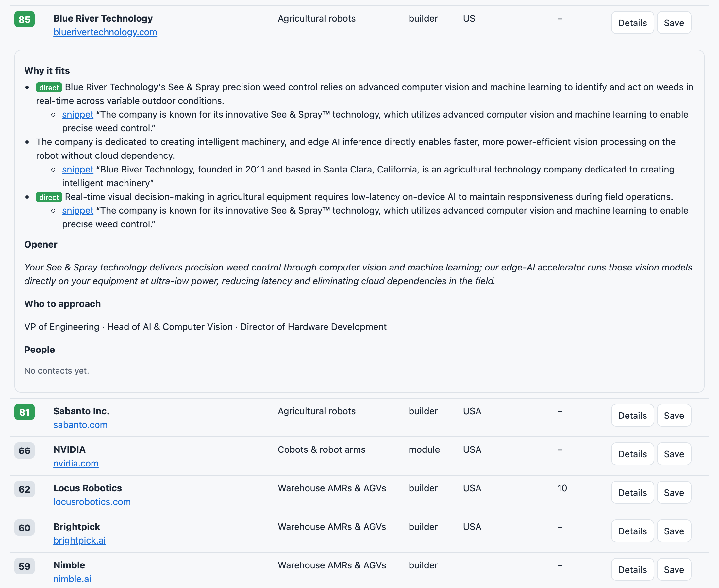The height and width of the screenshot is (588, 719).
Task: Click the 'Why it fits' heading
Action: pyautogui.click(x=47, y=71)
